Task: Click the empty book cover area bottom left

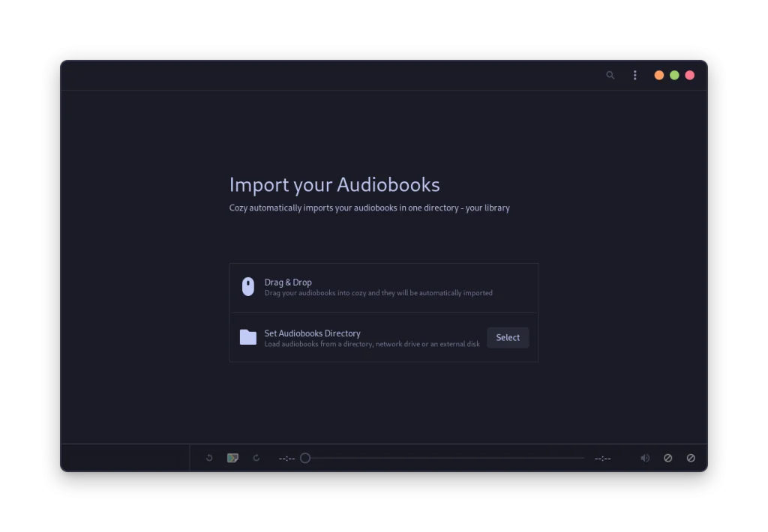Action: pyautogui.click(x=125, y=458)
